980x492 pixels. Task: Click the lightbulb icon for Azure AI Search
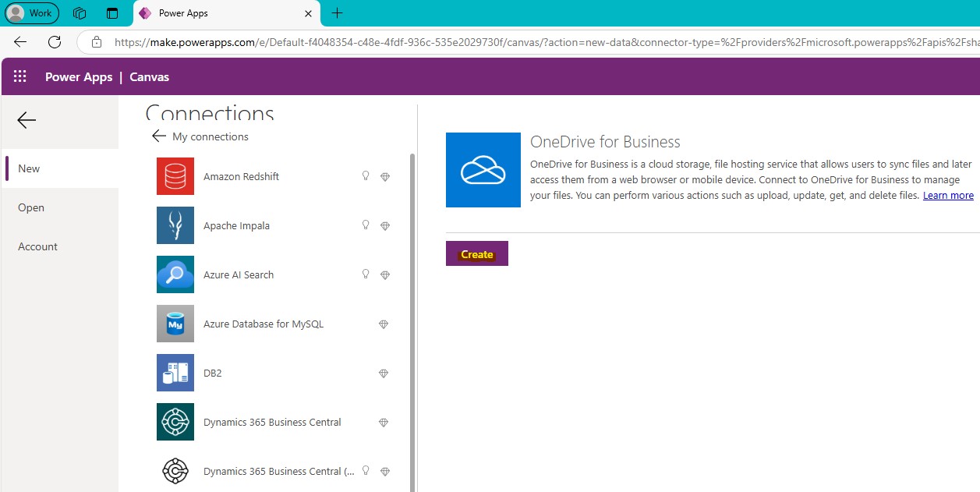366,274
